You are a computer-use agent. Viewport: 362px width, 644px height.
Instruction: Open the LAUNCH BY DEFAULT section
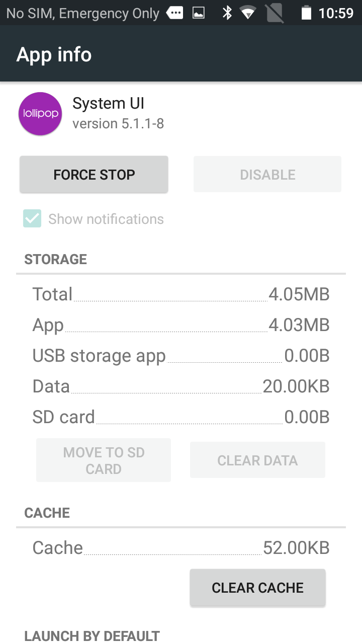point(92,635)
